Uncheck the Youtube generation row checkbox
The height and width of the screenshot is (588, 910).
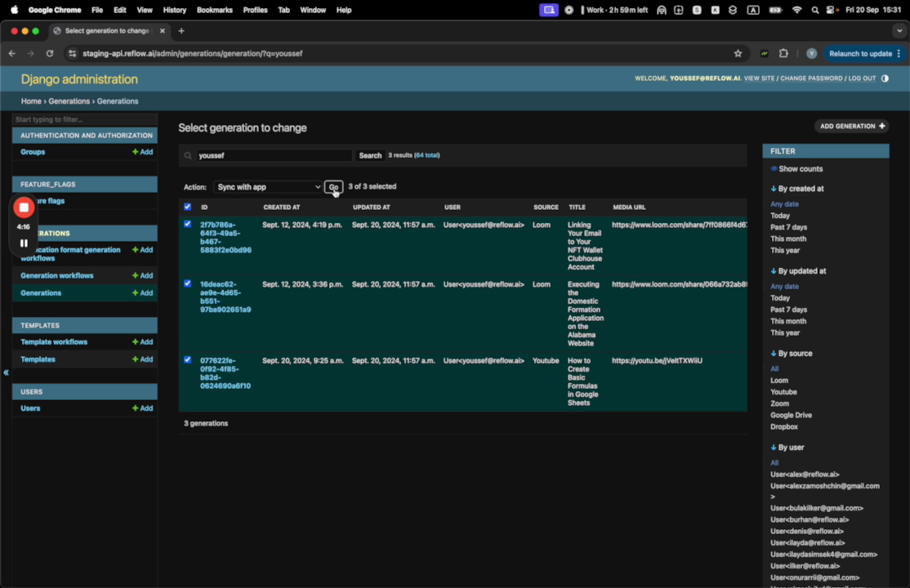[188, 359]
